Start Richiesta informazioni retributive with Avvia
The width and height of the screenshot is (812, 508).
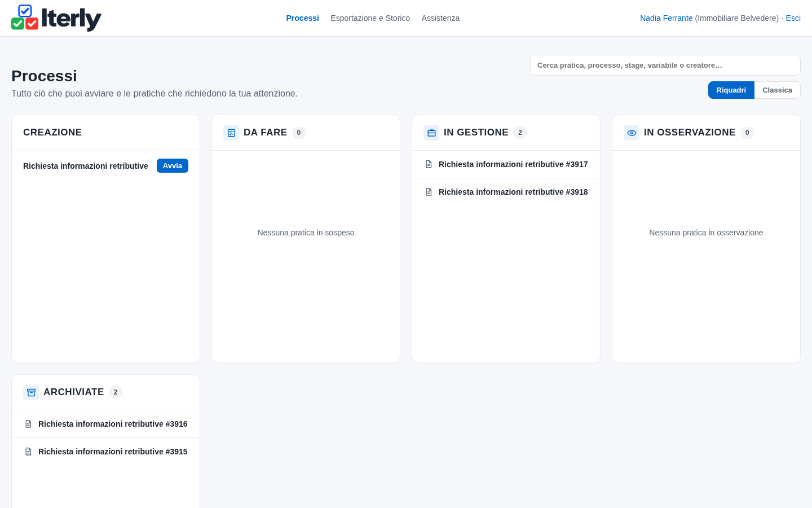point(173,166)
